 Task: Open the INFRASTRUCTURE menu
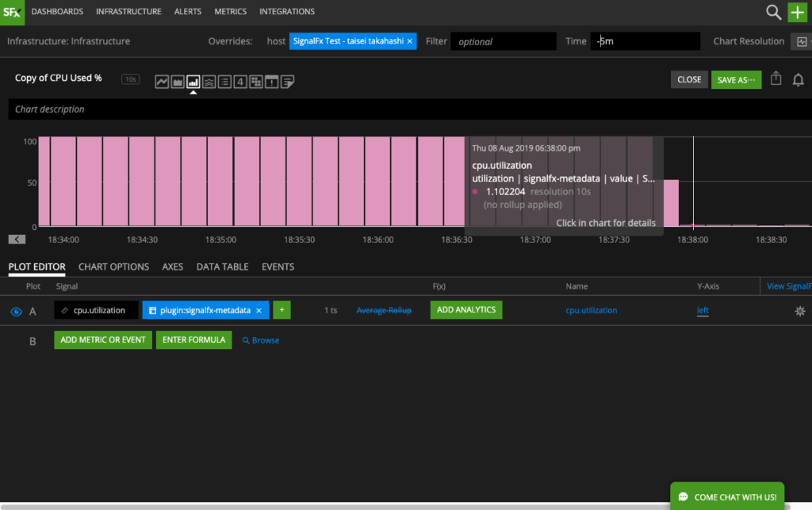(x=128, y=11)
